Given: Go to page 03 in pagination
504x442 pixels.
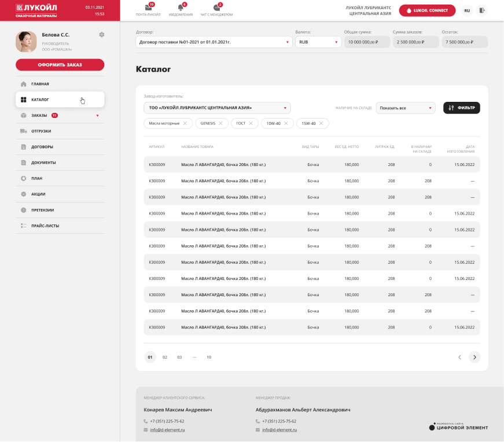Looking at the screenshot, I should (x=179, y=358).
